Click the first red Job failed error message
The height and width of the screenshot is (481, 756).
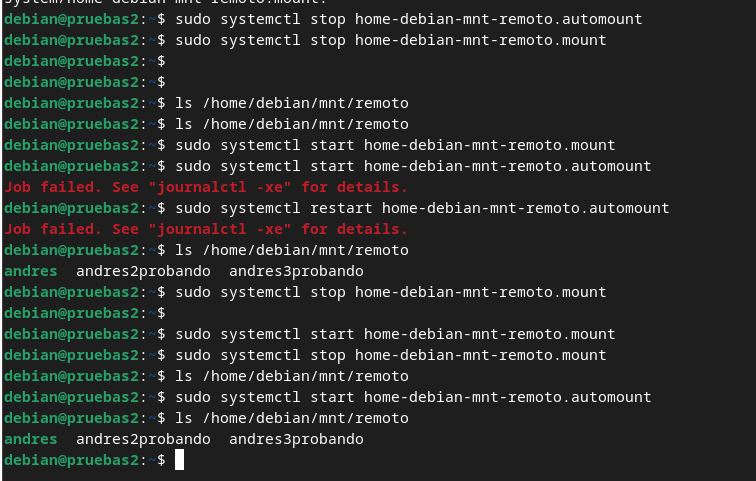pos(206,187)
